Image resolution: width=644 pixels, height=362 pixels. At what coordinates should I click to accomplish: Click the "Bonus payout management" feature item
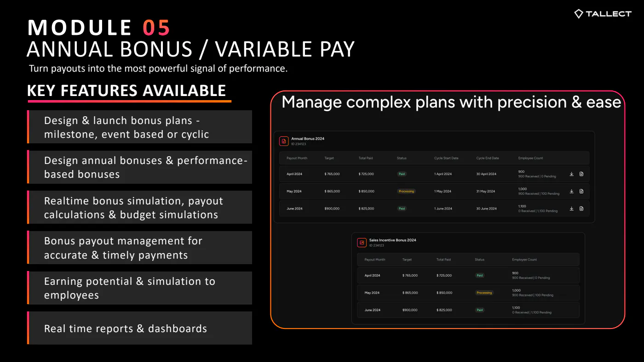point(140,248)
